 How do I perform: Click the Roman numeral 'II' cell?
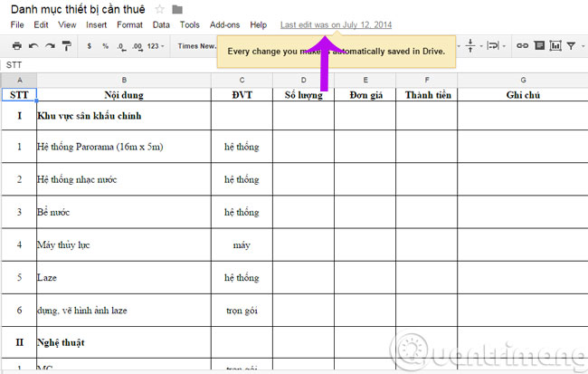(19, 342)
